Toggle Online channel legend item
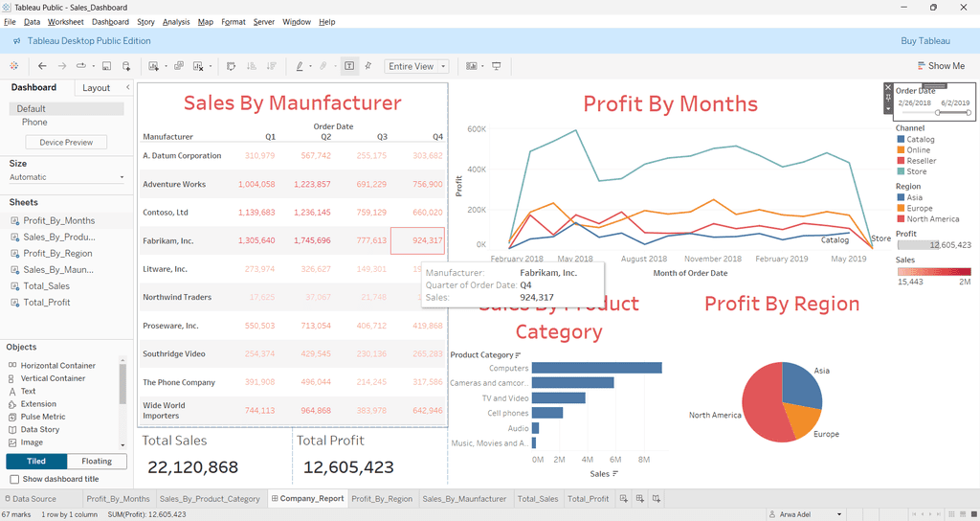 click(914, 150)
